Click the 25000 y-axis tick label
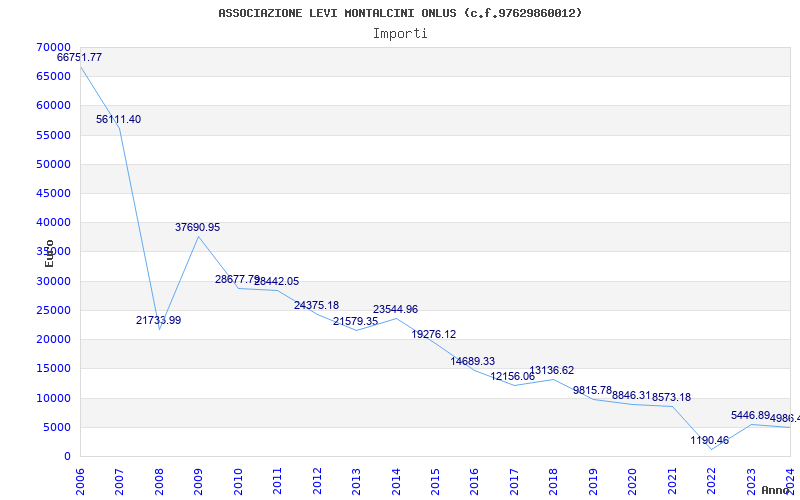 coord(54,310)
